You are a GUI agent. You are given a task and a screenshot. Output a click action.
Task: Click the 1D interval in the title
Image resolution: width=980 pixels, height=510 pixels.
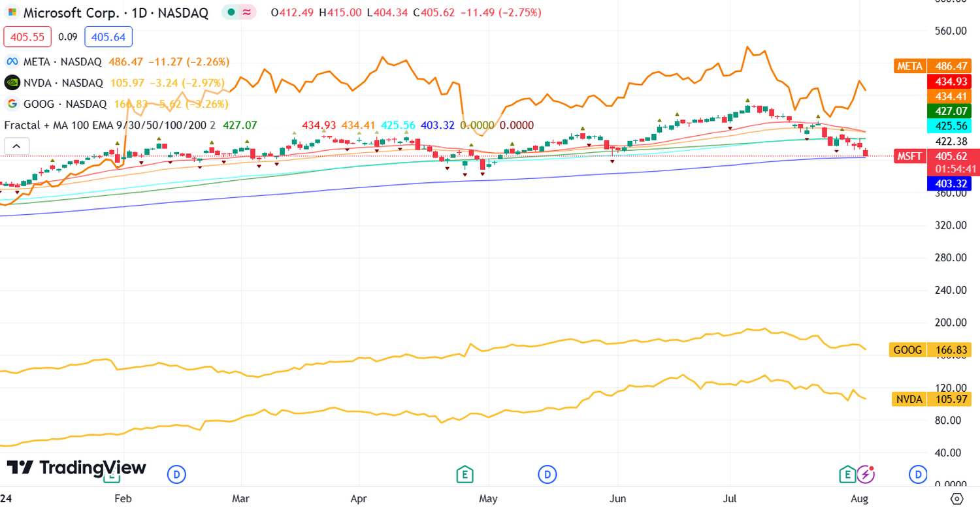(139, 12)
